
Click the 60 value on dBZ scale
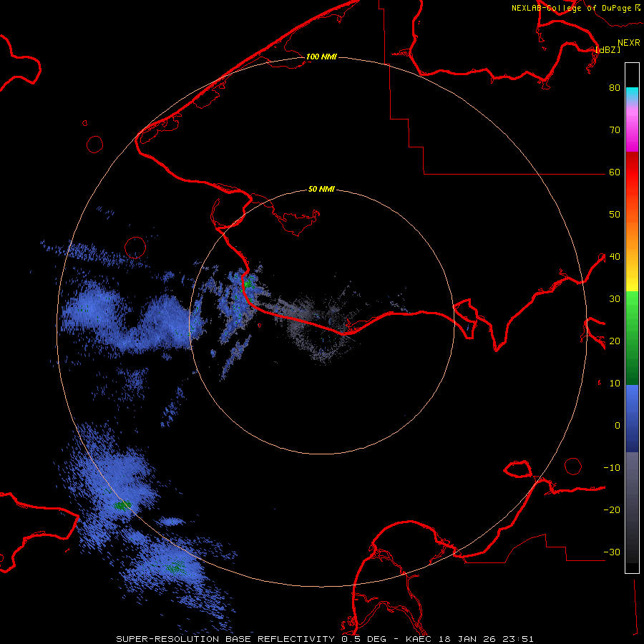pyautogui.click(x=615, y=172)
